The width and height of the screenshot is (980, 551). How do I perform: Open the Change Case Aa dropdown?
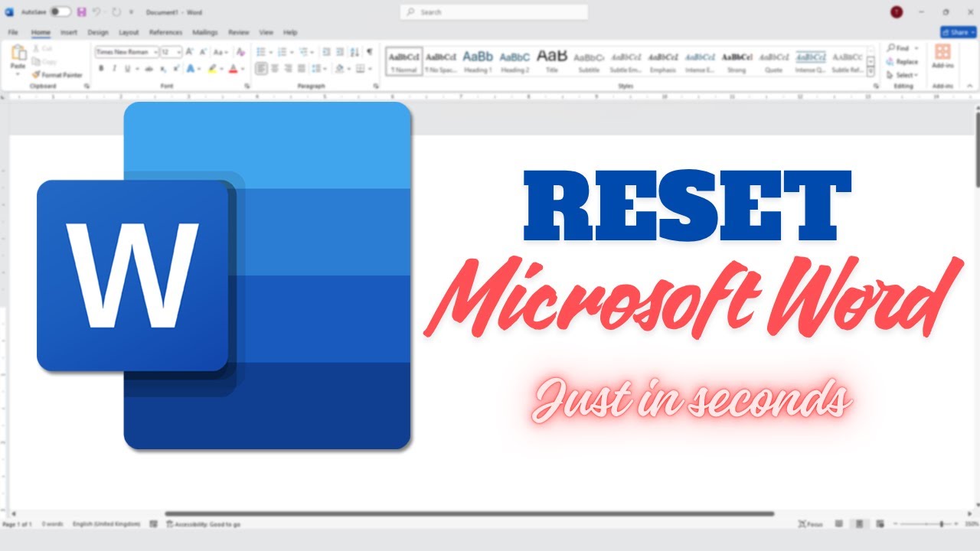[221, 52]
